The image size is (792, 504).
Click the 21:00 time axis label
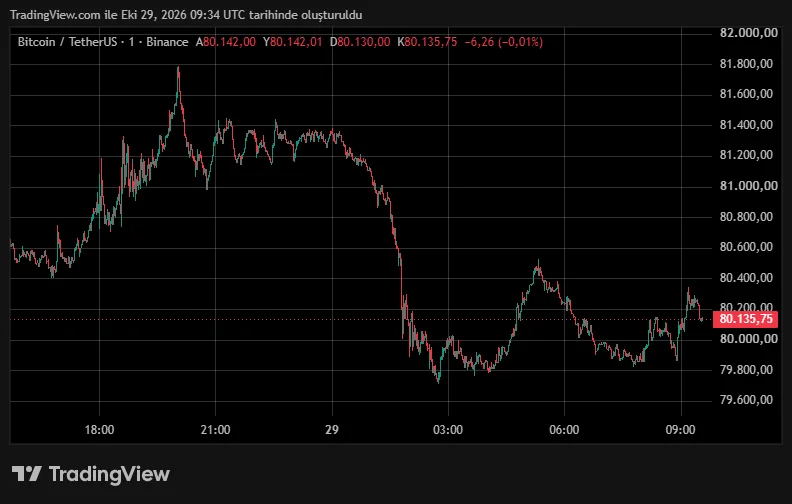pos(215,430)
